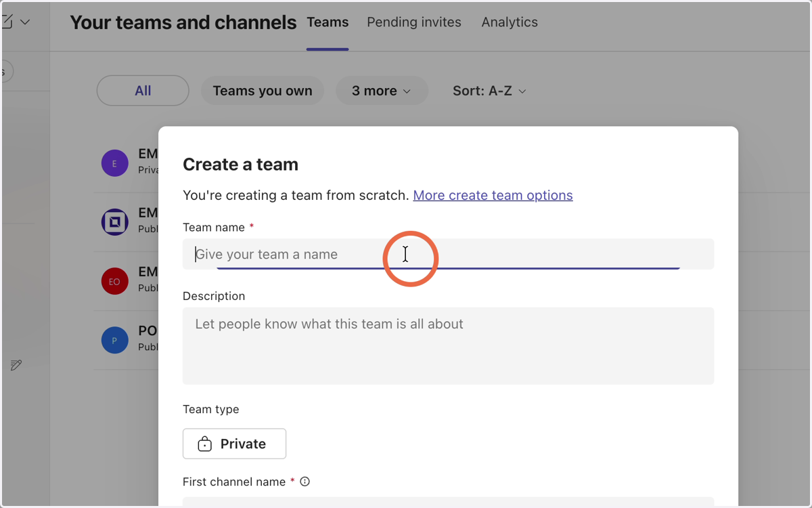Screen dimensions: 812x508
Task: Click info icon beside First channel name
Action: click(304, 482)
